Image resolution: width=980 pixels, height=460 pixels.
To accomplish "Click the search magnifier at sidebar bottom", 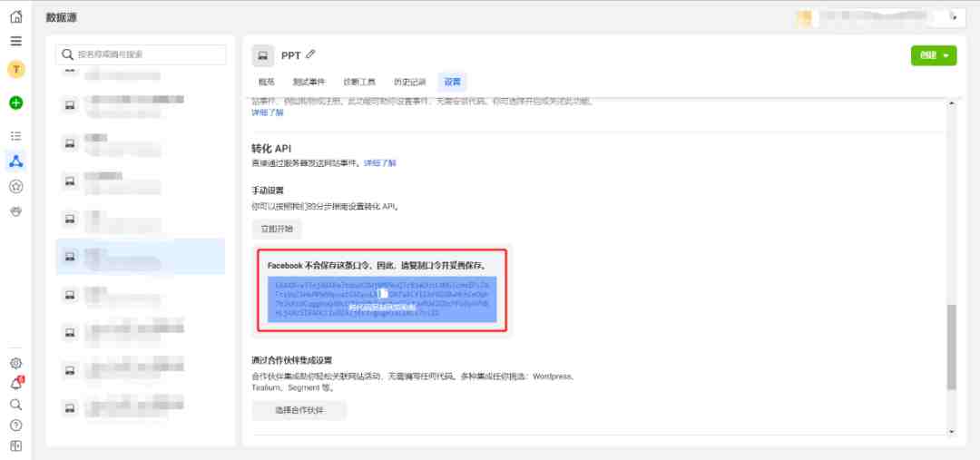I will pos(16,405).
